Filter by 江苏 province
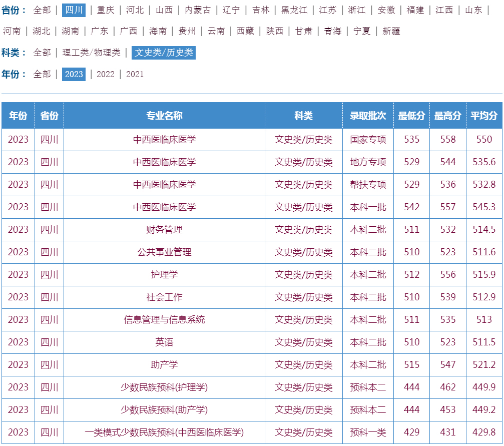Image resolution: width=504 pixels, height=446 pixels. 327,11
